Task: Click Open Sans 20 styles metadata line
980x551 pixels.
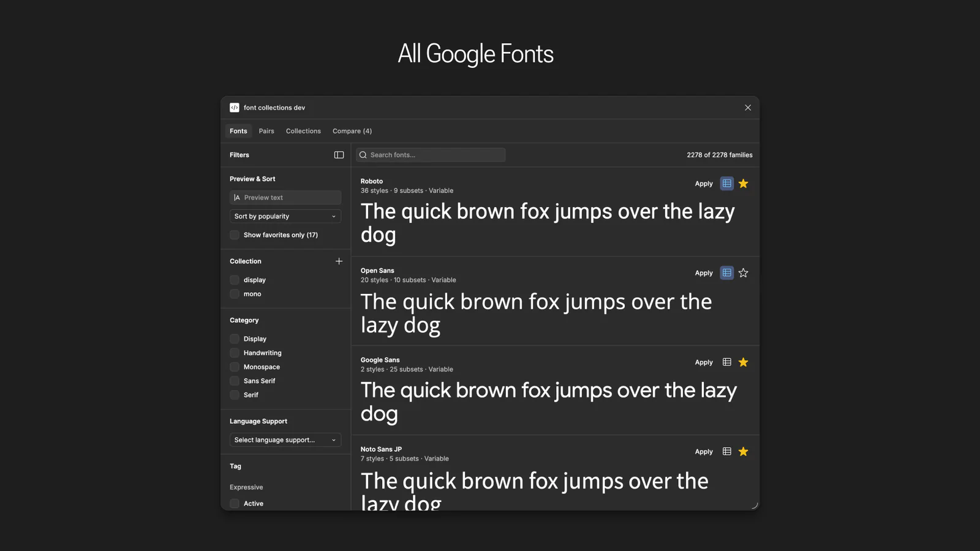Action: 409,280
